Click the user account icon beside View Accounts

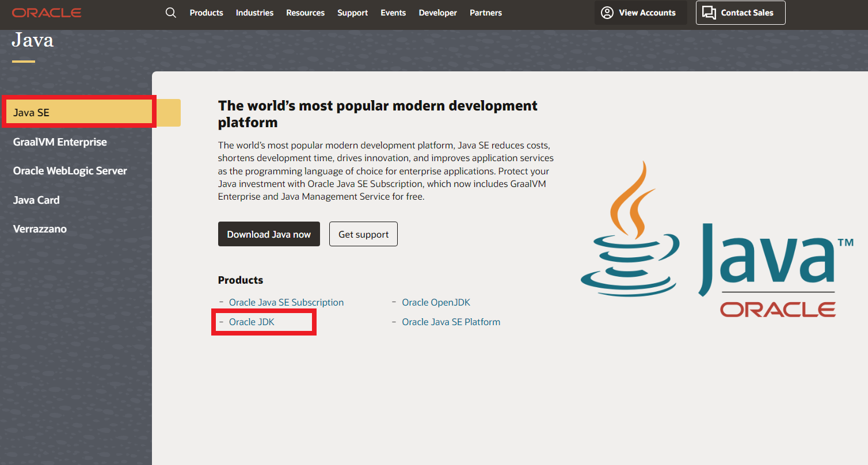tap(607, 13)
